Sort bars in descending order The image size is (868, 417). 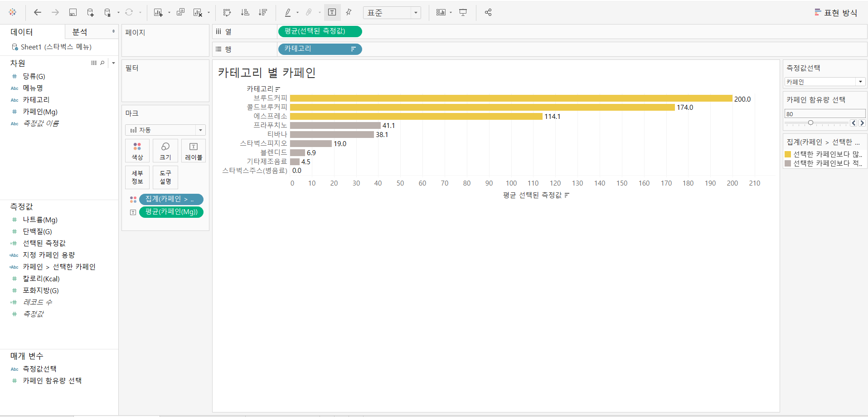click(x=263, y=12)
